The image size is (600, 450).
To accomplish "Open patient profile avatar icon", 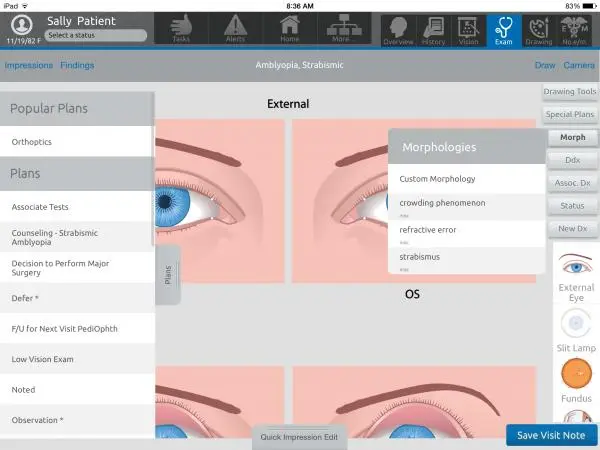I will (21, 25).
